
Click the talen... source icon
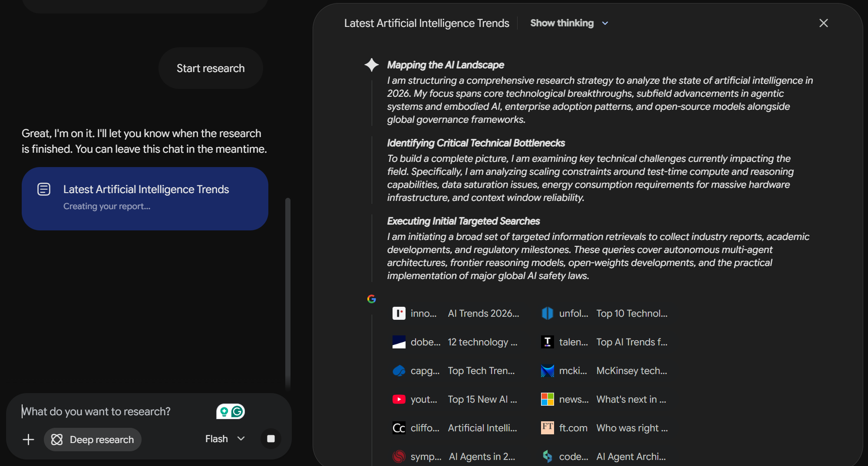coord(548,342)
